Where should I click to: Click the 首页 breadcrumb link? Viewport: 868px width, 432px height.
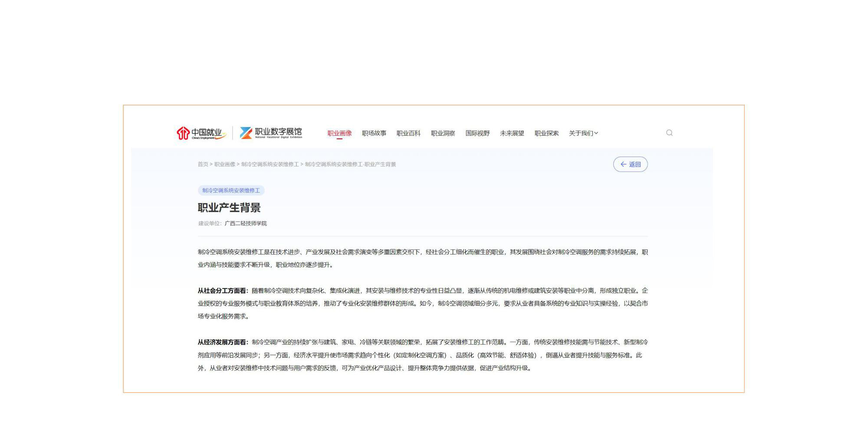[203, 164]
